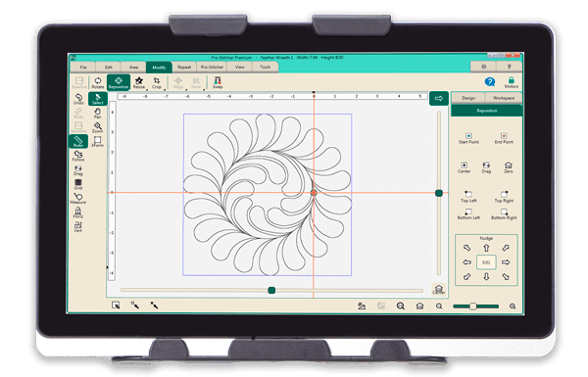Click Center in the Reposition panel

click(x=464, y=167)
